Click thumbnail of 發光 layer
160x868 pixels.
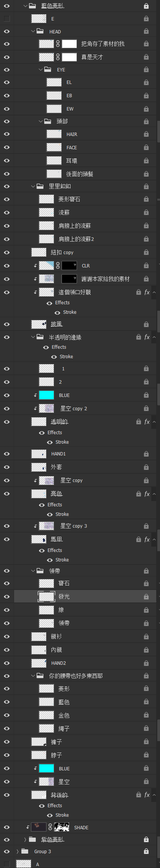pyautogui.click(x=46, y=596)
